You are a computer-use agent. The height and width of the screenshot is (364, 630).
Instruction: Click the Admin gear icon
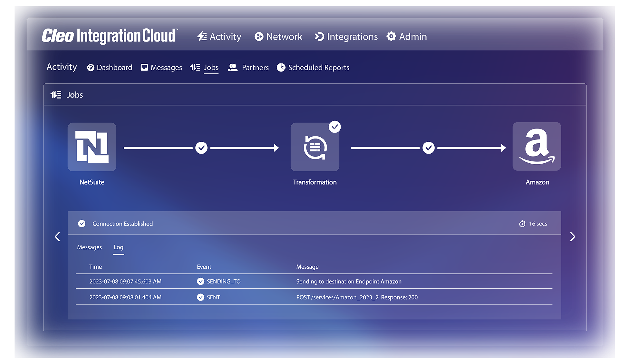click(x=391, y=36)
